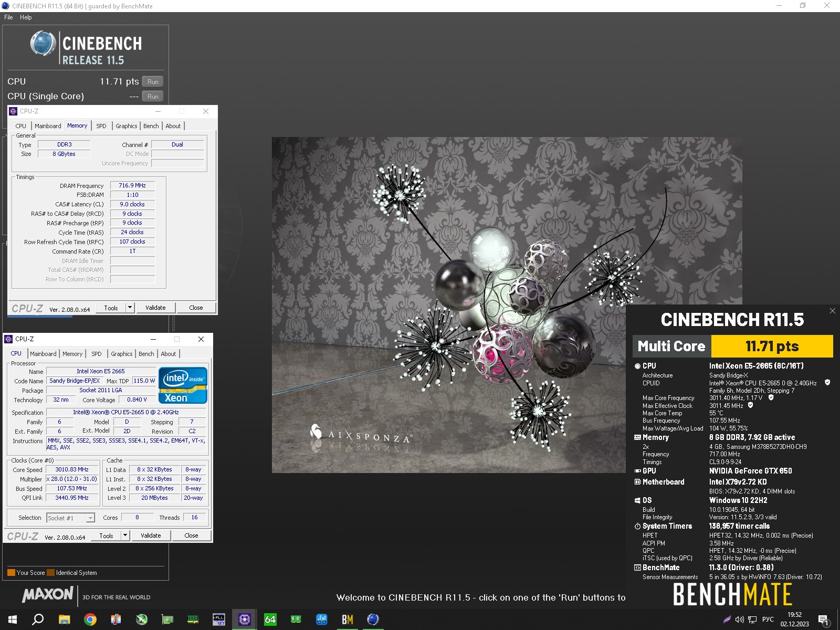Viewport: 840px width, 630px height.
Task: Click shield icon beside Max Core Frequency
Action: 771,397
